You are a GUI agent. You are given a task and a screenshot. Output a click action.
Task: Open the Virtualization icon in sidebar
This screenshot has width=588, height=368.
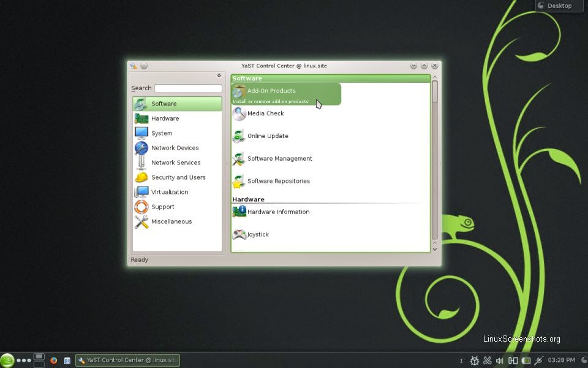coord(141,191)
